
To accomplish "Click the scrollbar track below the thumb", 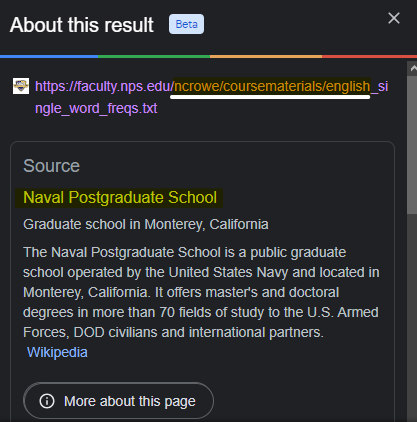I will click(412, 318).
